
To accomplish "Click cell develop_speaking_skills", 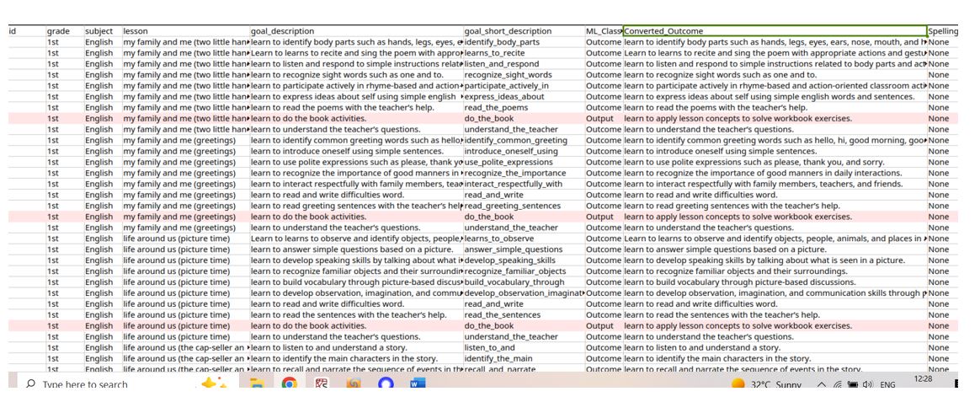I will pyautogui.click(x=524, y=260).
